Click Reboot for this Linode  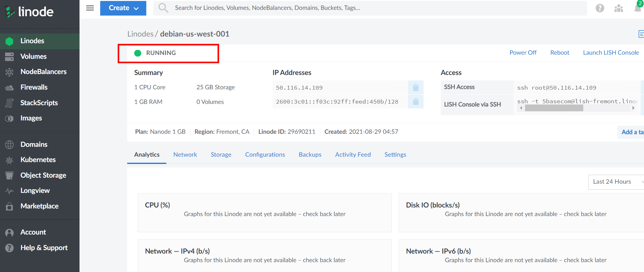point(560,53)
